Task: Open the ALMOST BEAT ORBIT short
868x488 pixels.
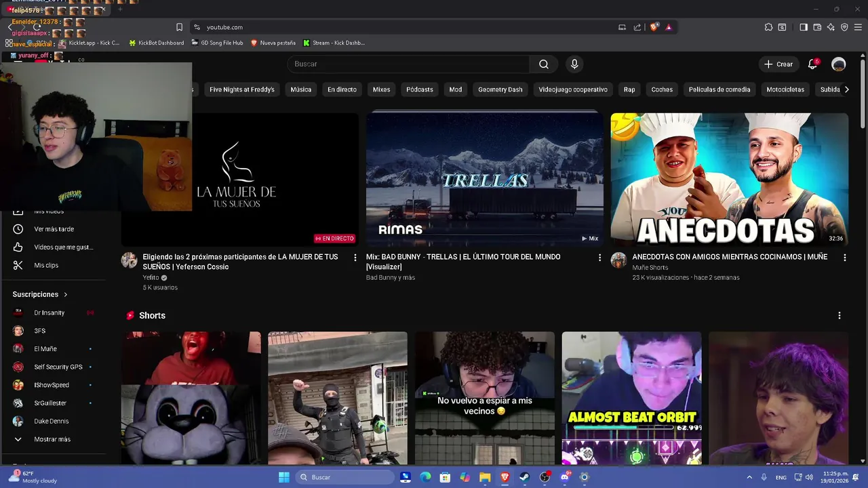Action: (x=632, y=398)
